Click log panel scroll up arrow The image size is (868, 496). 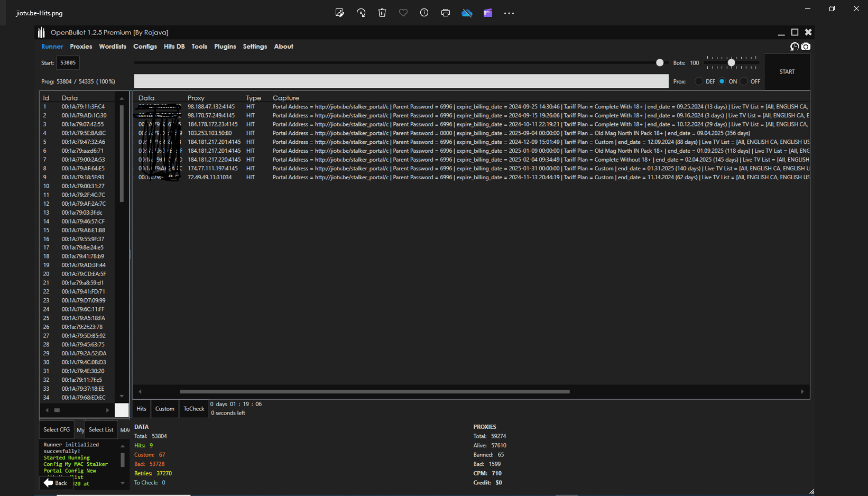(123, 446)
